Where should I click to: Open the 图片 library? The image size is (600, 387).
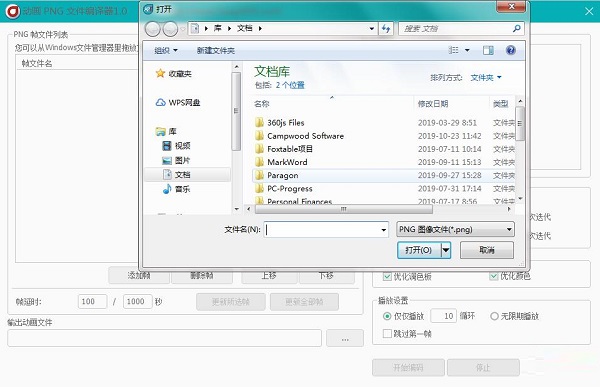point(176,160)
